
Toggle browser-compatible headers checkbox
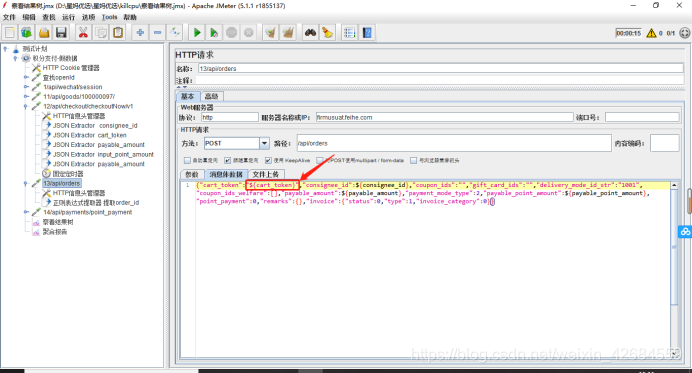tap(414, 160)
